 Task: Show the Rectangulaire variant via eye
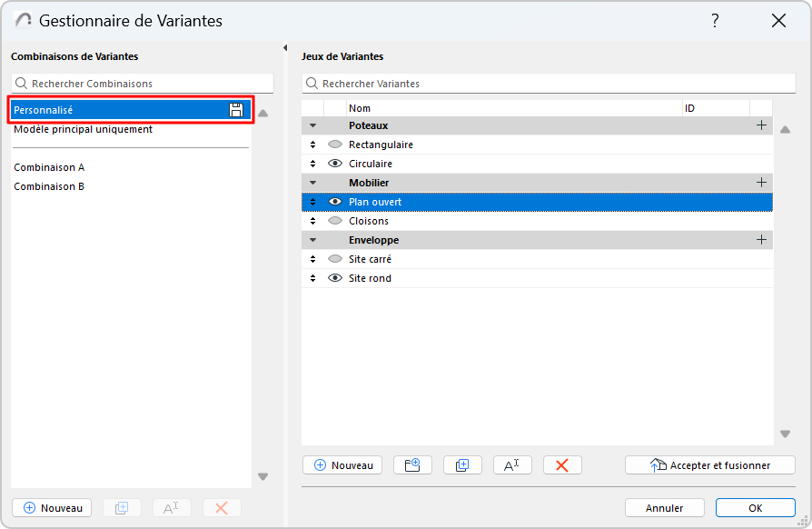click(x=334, y=145)
